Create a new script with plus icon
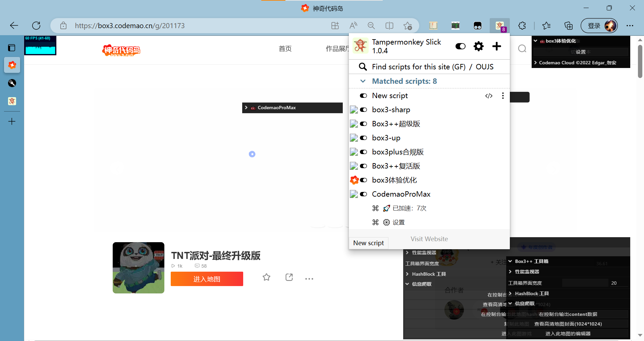The width and height of the screenshot is (644, 341). 497,46
